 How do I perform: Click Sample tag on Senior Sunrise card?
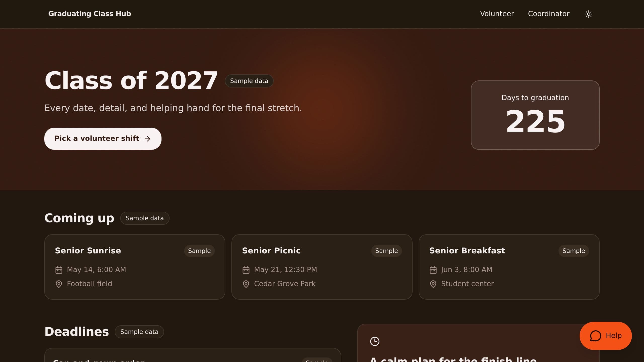click(199, 251)
